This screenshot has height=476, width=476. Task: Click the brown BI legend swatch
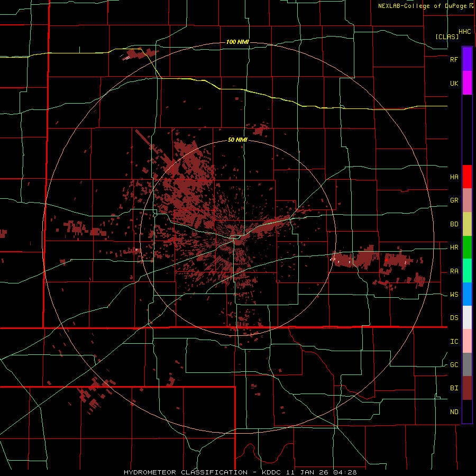tap(467, 388)
